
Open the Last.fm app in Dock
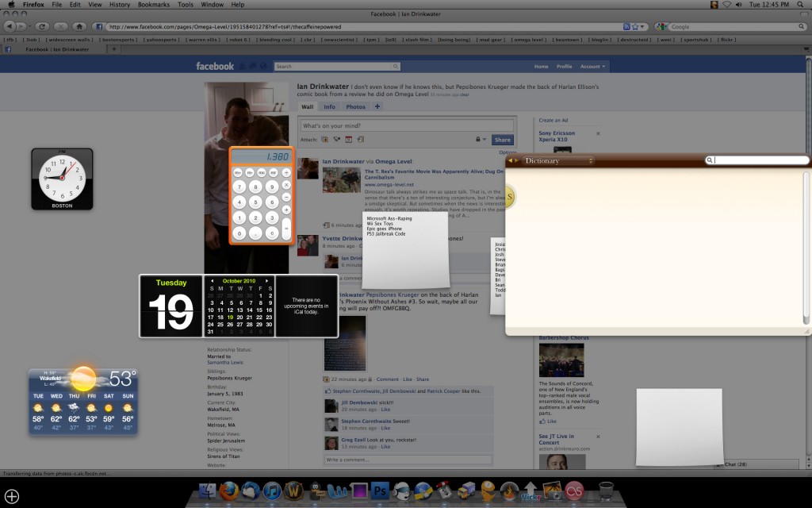[x=574, y=491]
